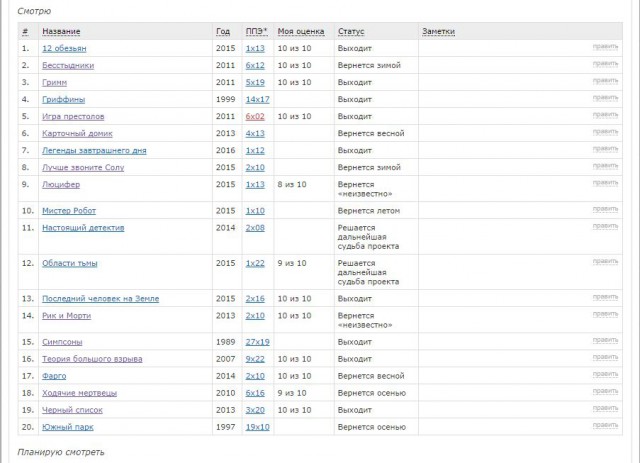
Task: Open episode link 27x19 for Симпсоны
Action: (257, 341)
